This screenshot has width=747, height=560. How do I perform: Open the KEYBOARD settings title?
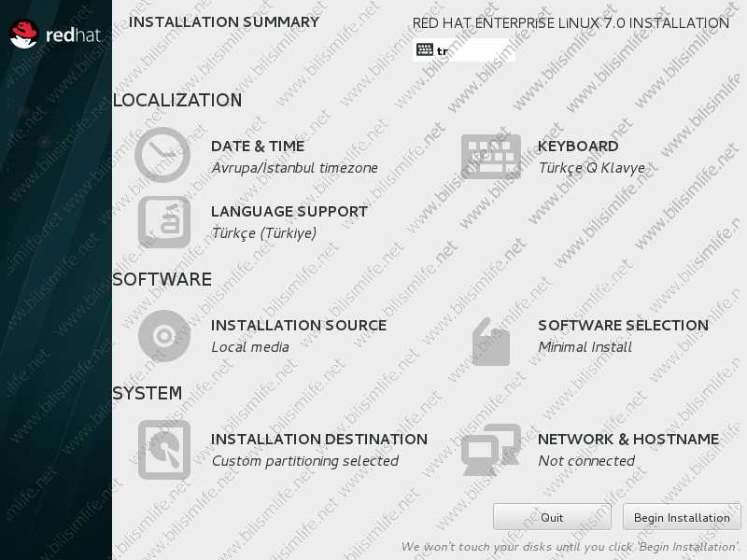tap(578, 147)
